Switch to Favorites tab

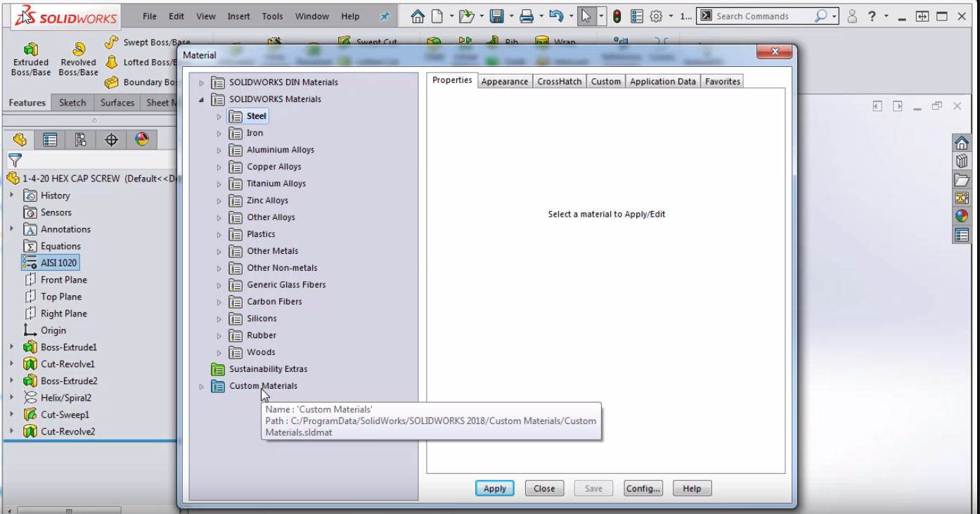tap(723, 82)
